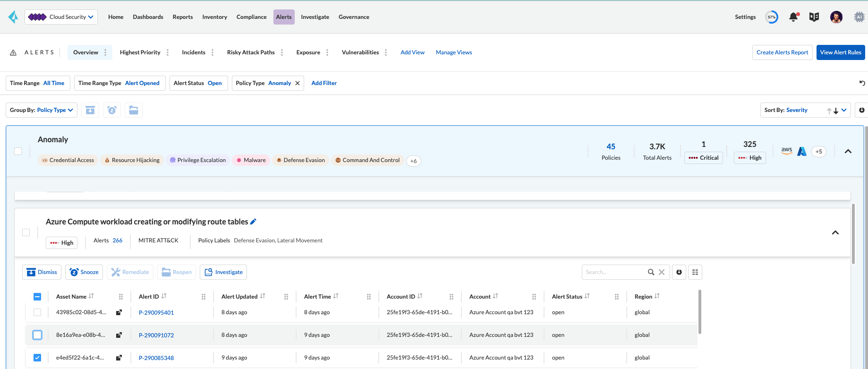Image resolution: width=868 pixels, height=369 pixels.
Task: Download alerts using top-right download icon
Action: point(862,110)
